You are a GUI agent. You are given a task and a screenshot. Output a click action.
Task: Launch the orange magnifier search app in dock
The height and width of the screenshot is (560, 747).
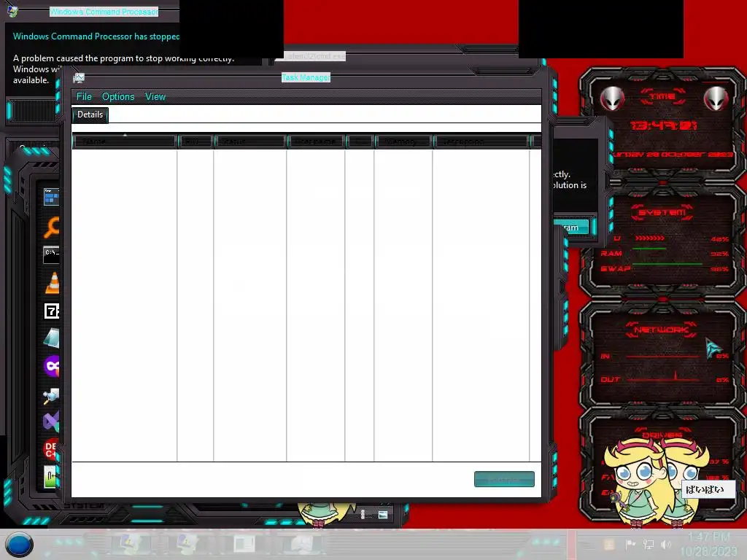pyautogui.click(x=52, y=227)
